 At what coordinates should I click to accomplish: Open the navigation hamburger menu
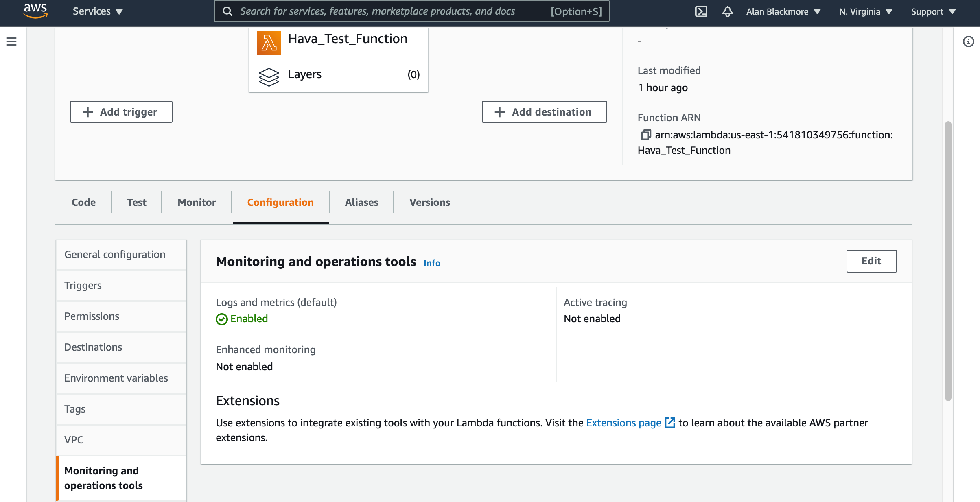tap(11, 41)
